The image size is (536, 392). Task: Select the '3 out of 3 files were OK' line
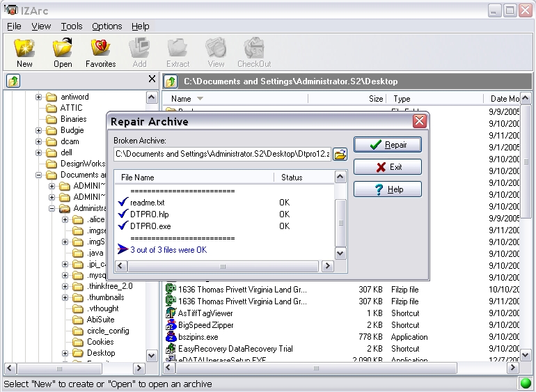[x=168, y=250]
